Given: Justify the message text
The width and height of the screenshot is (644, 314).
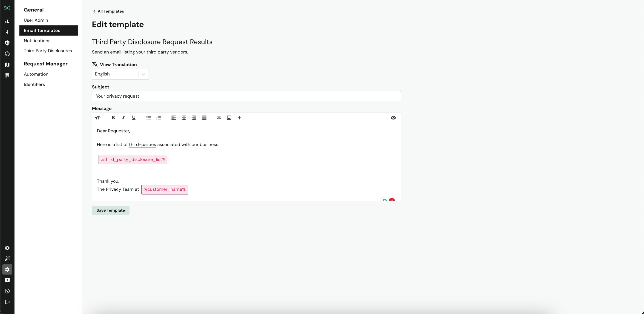Looking at the screenshot, I should tap(204, 118).
